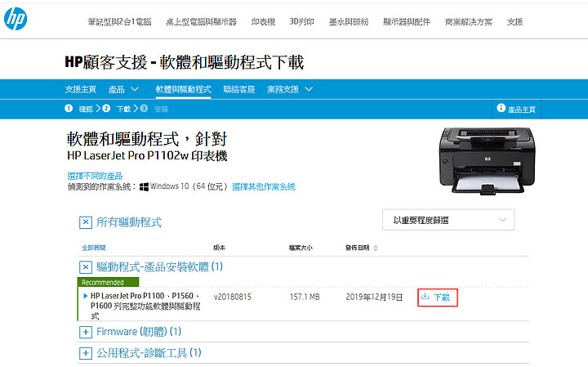The height and width of the screenshot is (367, 588).
Task: Open 商業解決方案 menu
Action: pyautogui.click(x=469, y=22)
